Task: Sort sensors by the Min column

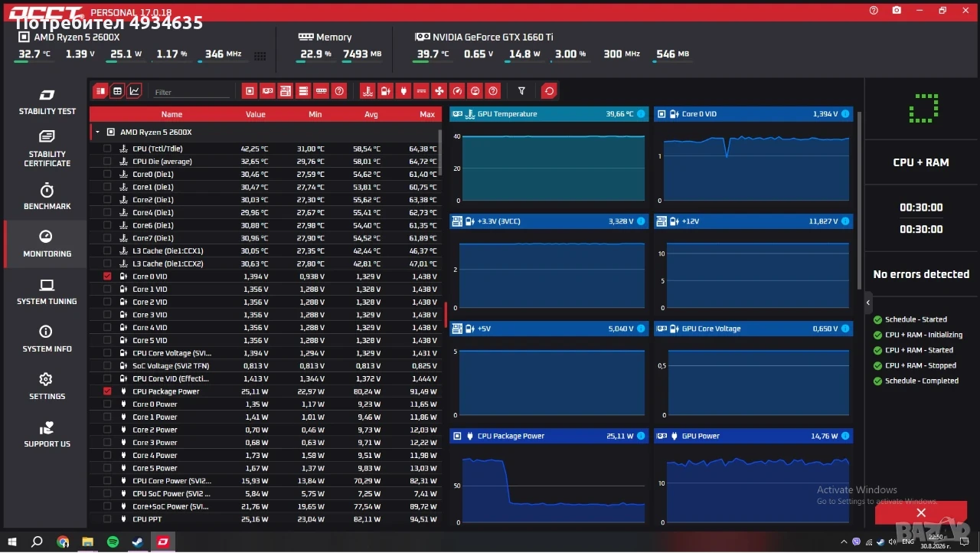Action: 315,114
